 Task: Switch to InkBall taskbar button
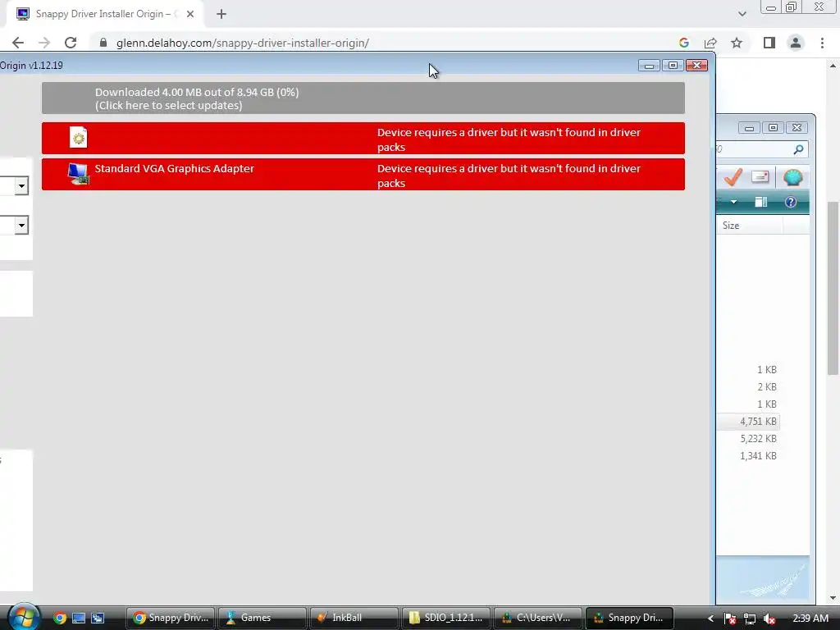click(354, 618)
